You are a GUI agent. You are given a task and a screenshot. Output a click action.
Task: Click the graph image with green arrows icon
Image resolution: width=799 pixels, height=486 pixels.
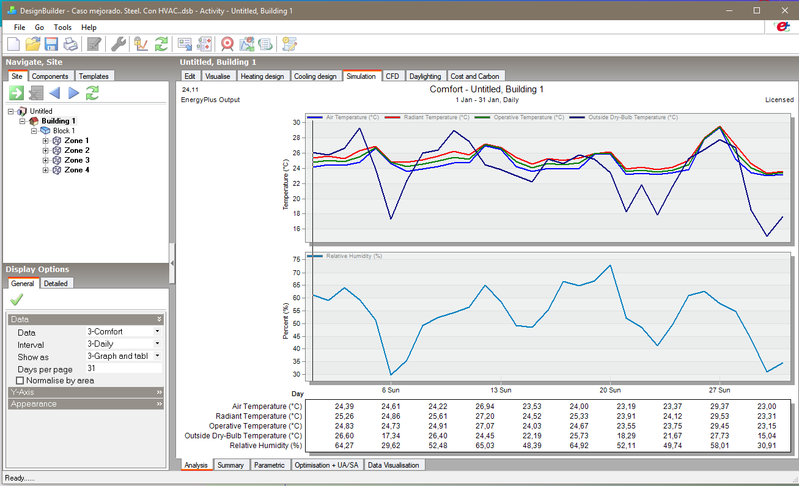247,44
